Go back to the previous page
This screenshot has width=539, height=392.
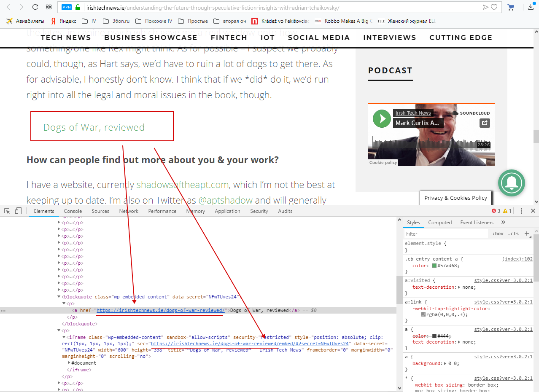(x=9, y=7)
